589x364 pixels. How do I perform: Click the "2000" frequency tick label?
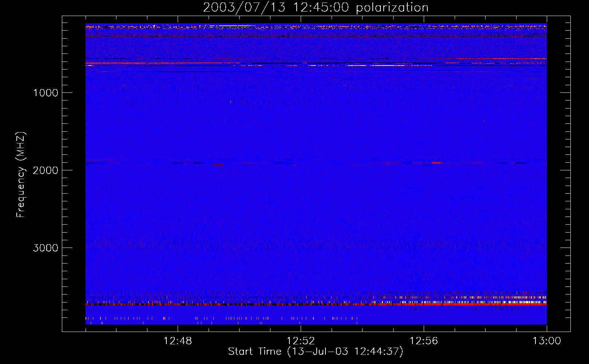point(46,170)
